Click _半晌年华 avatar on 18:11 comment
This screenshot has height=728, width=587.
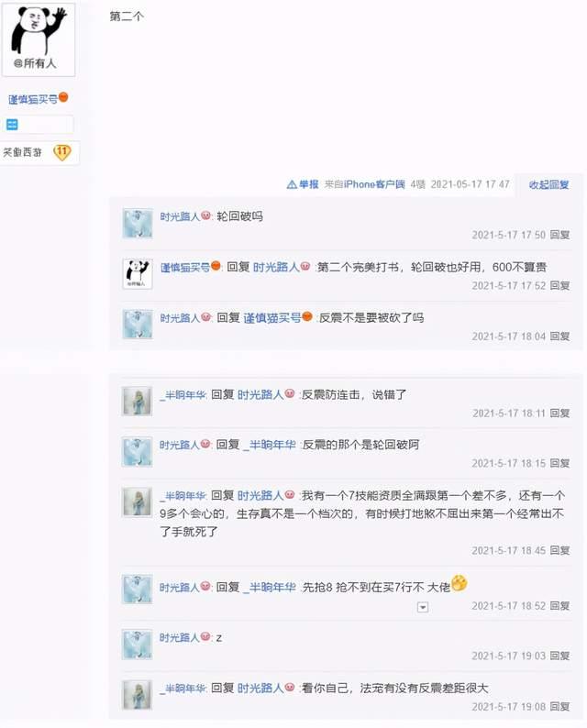(137, 401)
